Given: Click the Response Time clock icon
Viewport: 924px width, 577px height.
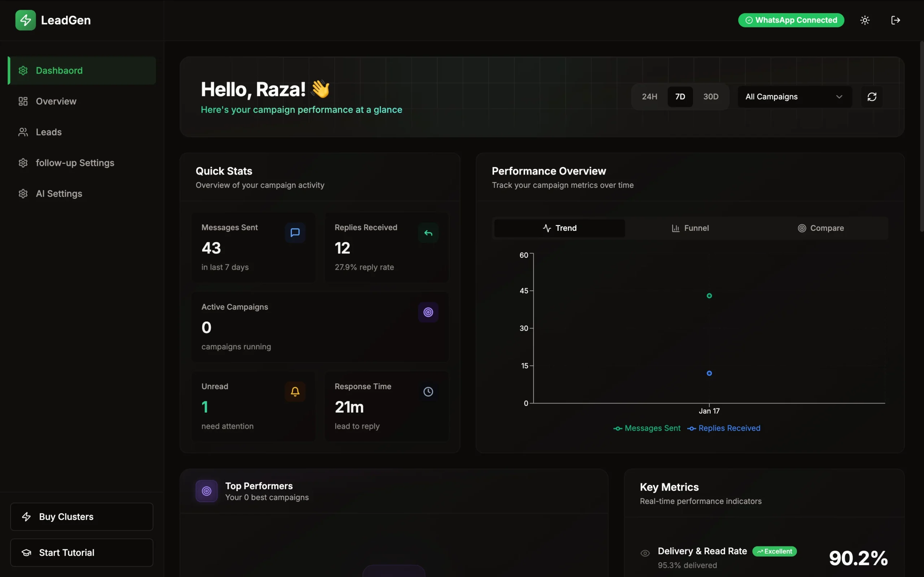Looking at the screenshot, I should (428, 392).
